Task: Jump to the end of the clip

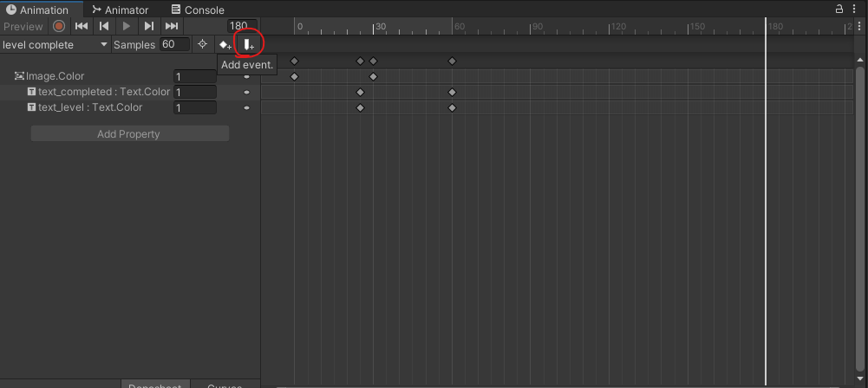Action: (172, 26)
